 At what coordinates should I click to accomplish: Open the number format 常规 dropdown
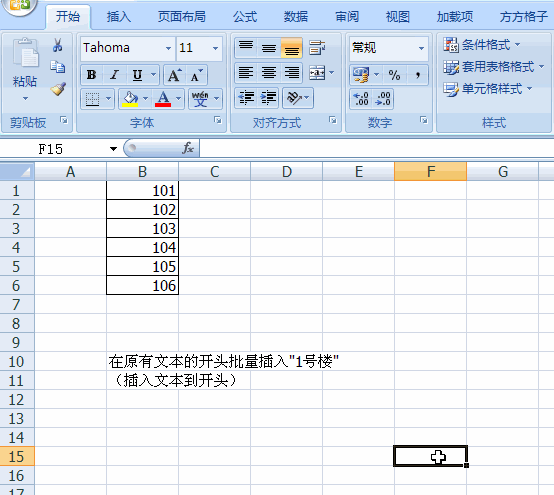421,48
